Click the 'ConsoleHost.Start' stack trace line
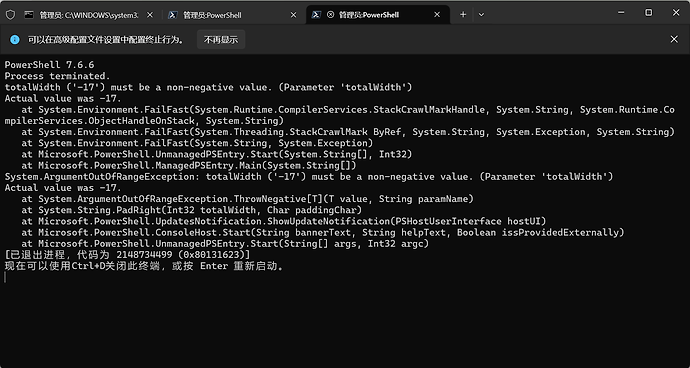This screenshot has height=368, width=690. (x=323, y=232)
